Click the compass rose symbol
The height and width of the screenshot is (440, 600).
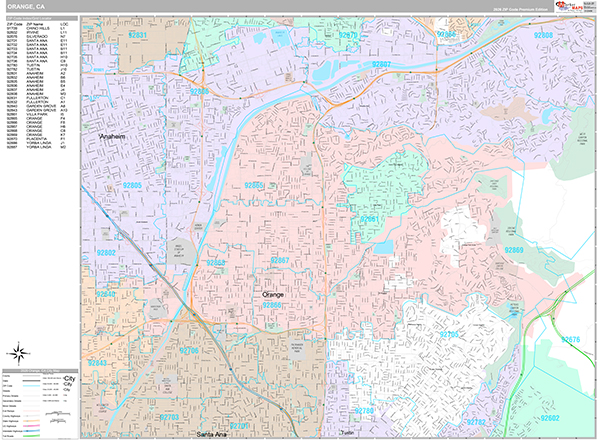[x=18, y=353]
